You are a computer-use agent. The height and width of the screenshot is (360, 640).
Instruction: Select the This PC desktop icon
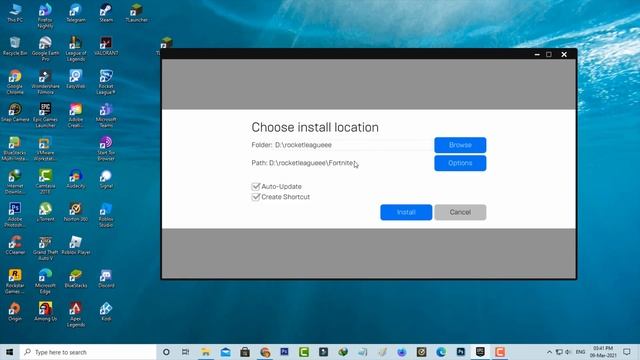coord(15,12)
